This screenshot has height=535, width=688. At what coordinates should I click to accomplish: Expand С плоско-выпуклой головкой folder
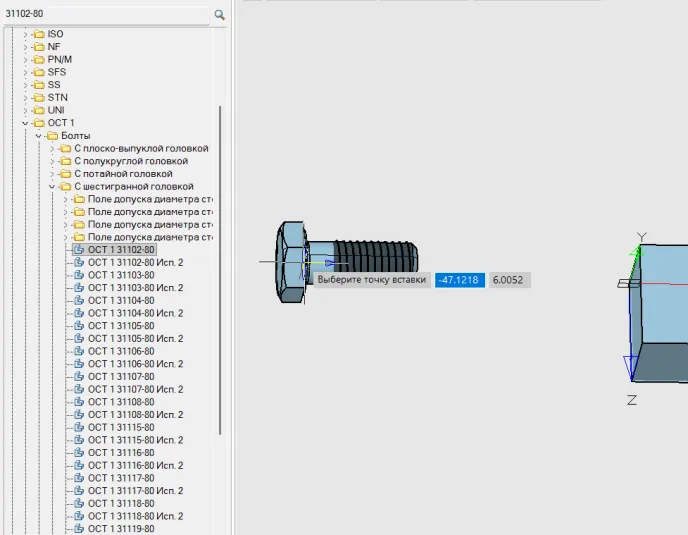(x=52, y=149)
